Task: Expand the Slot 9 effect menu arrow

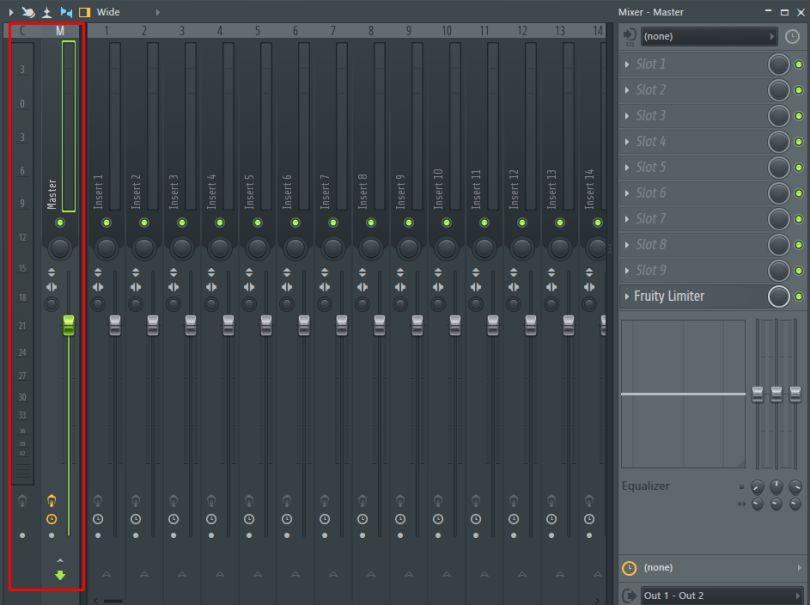Action: tap(627, 270)
